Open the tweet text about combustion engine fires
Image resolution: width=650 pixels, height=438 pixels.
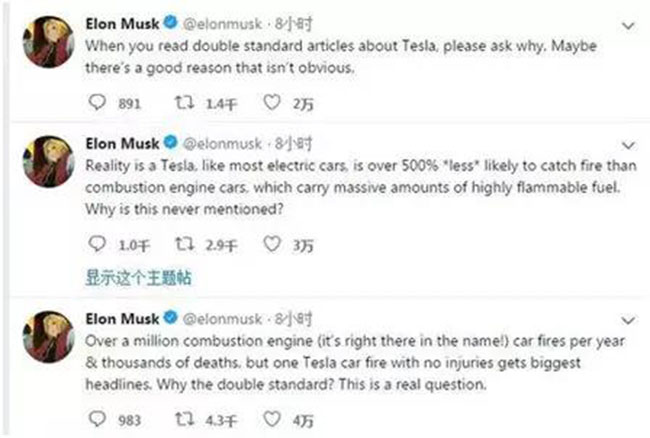pos(354,363)
